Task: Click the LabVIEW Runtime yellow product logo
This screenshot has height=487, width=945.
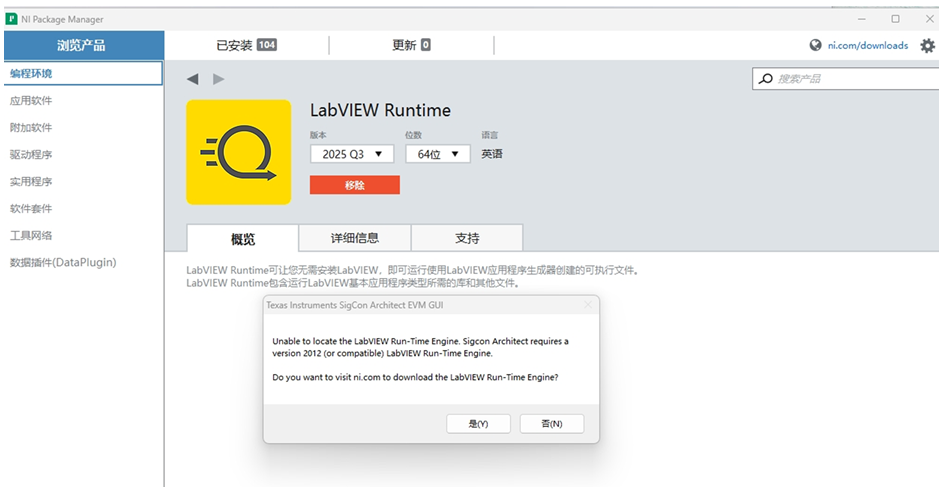Action: [x=239, y=152]
